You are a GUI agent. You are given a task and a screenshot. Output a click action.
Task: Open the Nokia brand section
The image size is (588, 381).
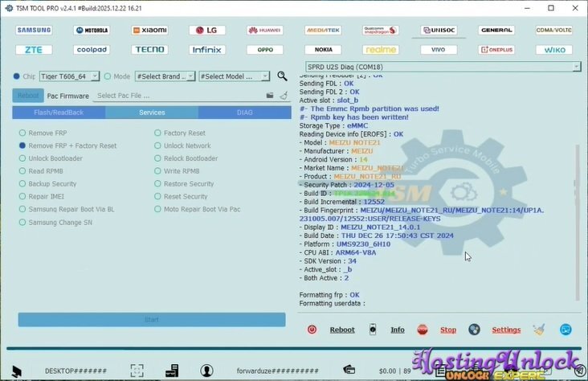pos(323,50)
